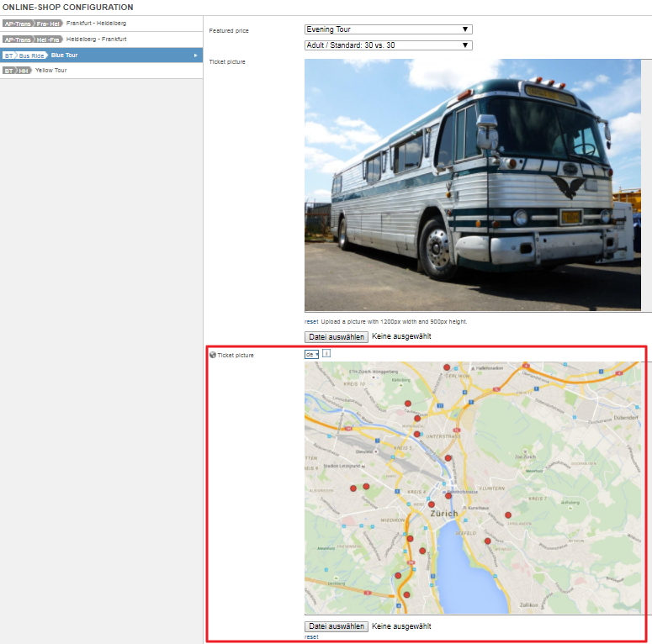Screen dimensions: 652x644
Task: Select the Yellow Tour entry
Action: coord(102,71)
